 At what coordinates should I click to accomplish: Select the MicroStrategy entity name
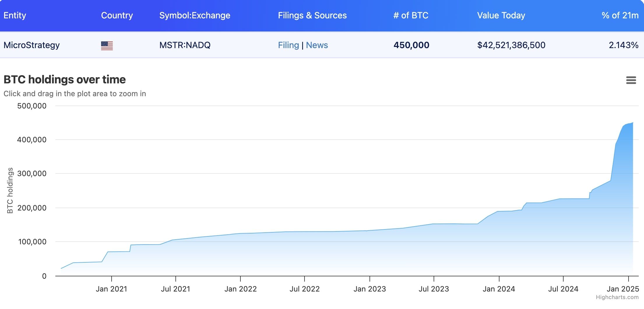pos(31,45)
